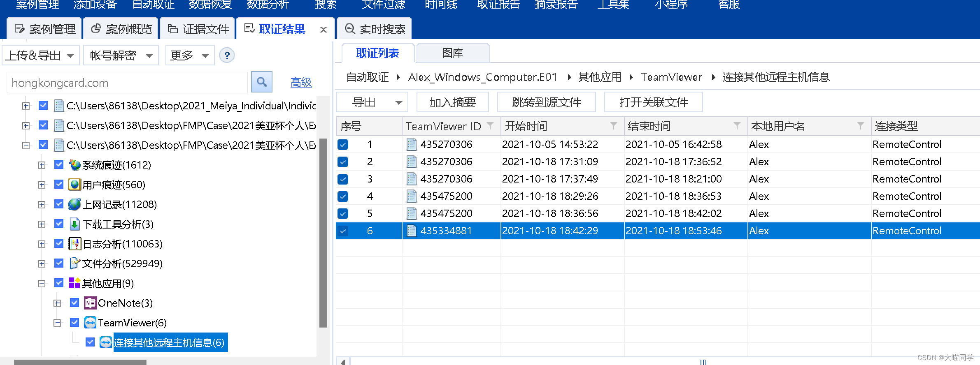Expand the OneNote tree node
This screenshot has width=980, height=365.
point(57,303)
